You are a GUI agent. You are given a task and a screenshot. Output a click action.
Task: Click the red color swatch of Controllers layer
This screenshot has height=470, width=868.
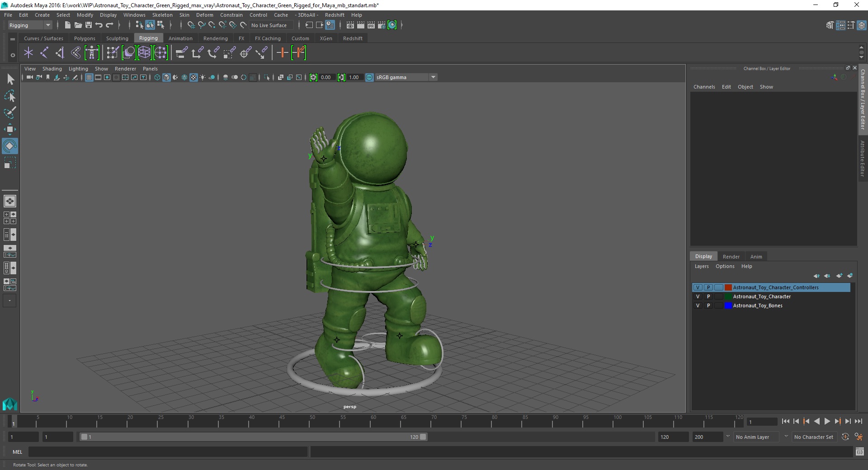click(728, 287)
